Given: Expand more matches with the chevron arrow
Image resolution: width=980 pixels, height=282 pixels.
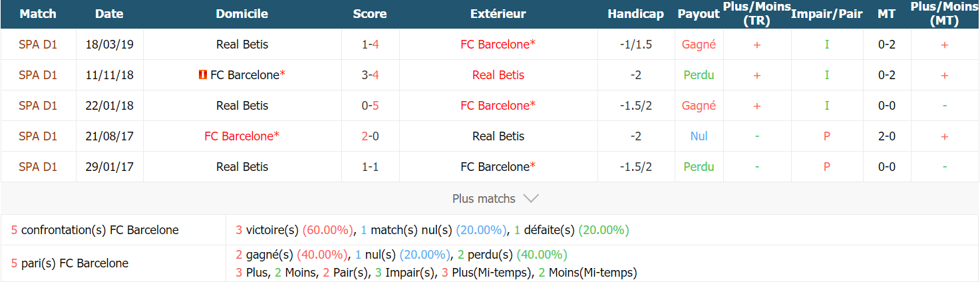Looking at the screenshot, I should (531, 198).
